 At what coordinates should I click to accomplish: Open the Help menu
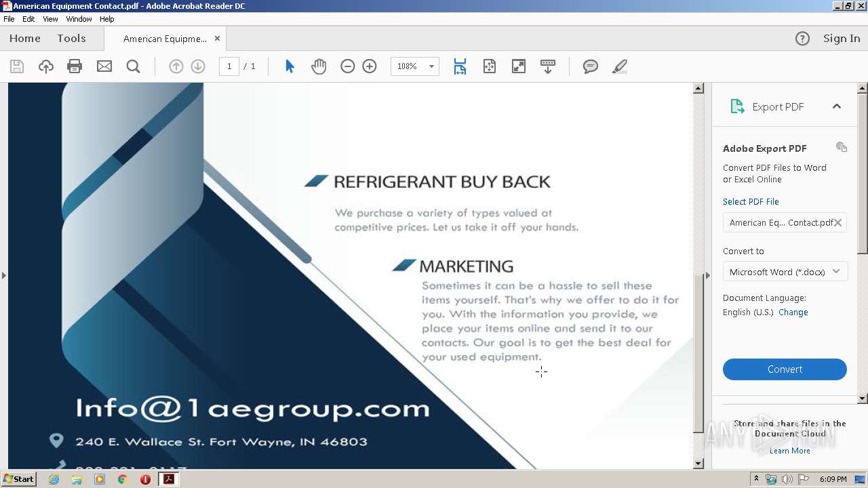pyautogui.click(x=107, y=19)
